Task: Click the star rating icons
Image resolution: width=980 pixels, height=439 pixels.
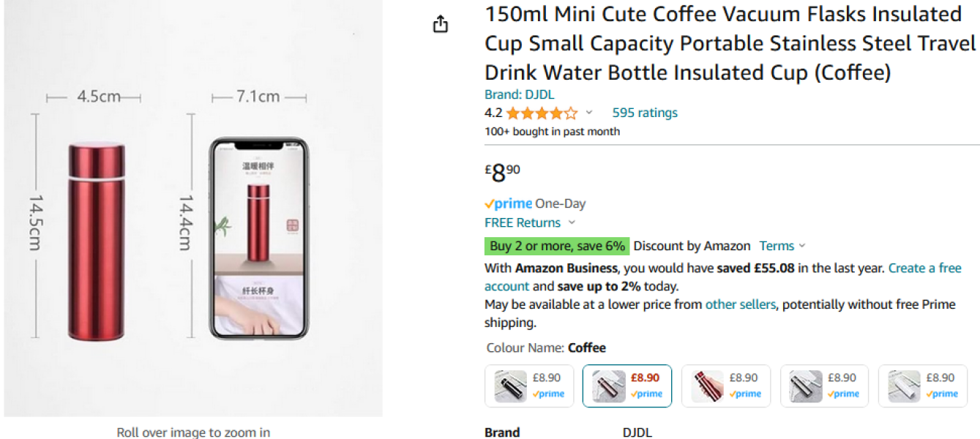Action: pyautogui.click(x=541, y=113)
